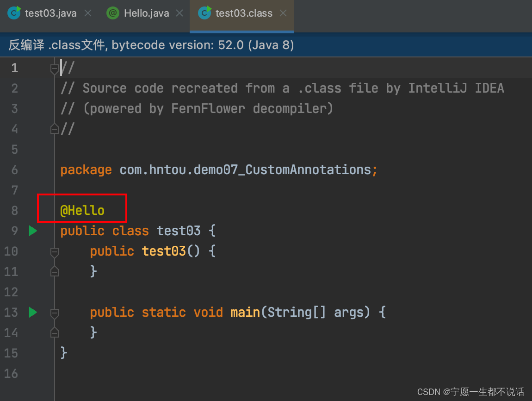Close the Hello.java editor tab
The image size is (532, 401).
[179, 13]
